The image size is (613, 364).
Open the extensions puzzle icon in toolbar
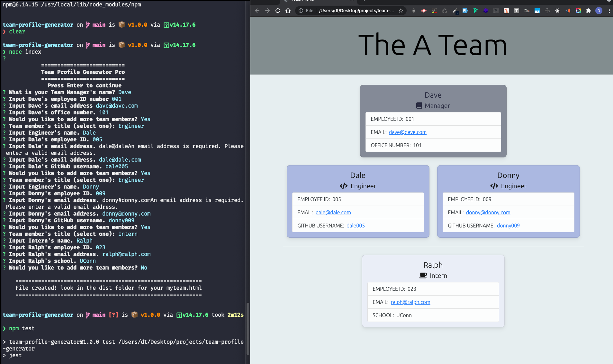click(588, 11)
